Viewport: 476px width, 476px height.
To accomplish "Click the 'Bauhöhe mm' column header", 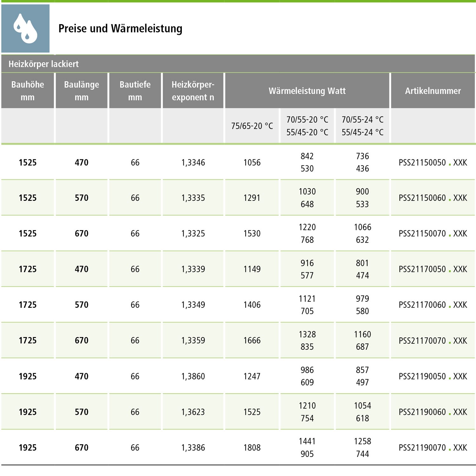I will pos(28,91).
